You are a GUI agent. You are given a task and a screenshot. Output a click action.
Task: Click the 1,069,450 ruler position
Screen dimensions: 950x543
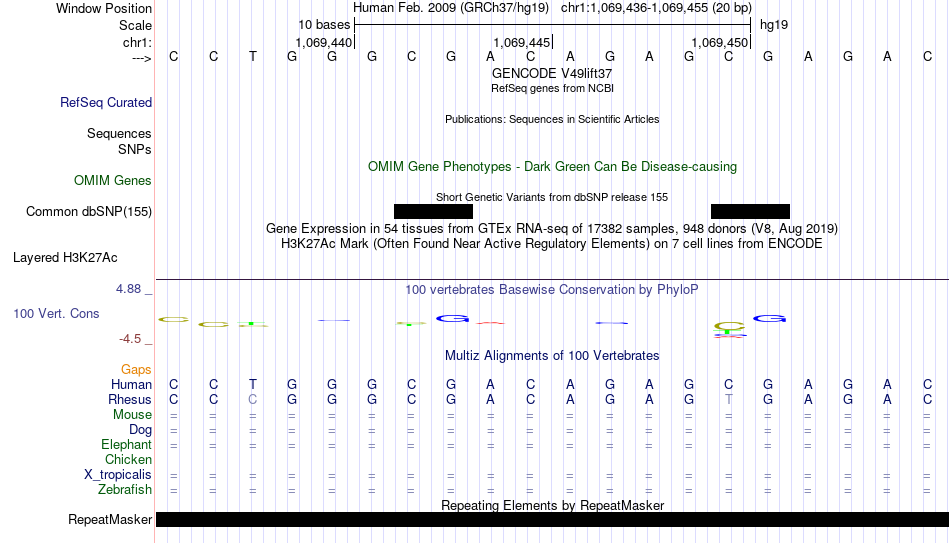(x=720, y=42)
